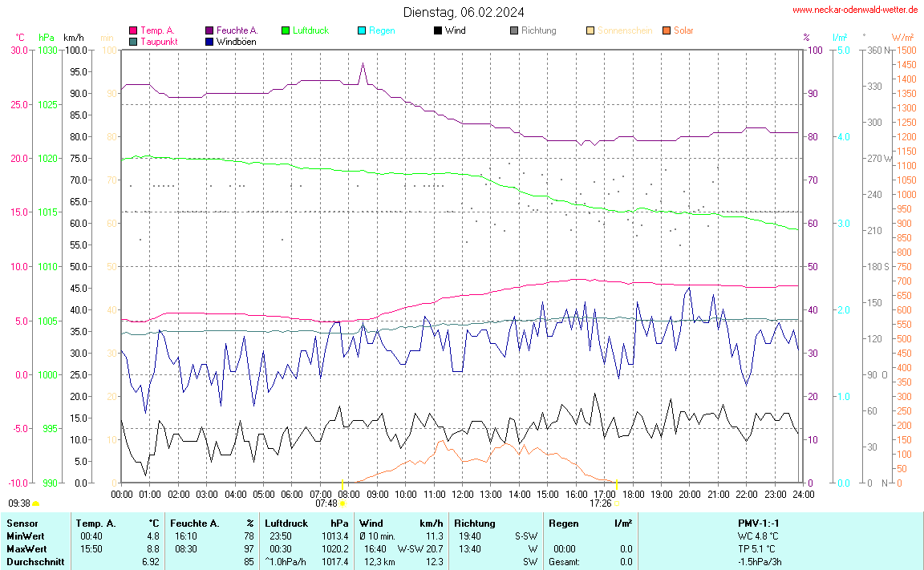Click the sunrise sun icon next to 07:48
This screenshot has height=570, width=924.
[342, 503]
